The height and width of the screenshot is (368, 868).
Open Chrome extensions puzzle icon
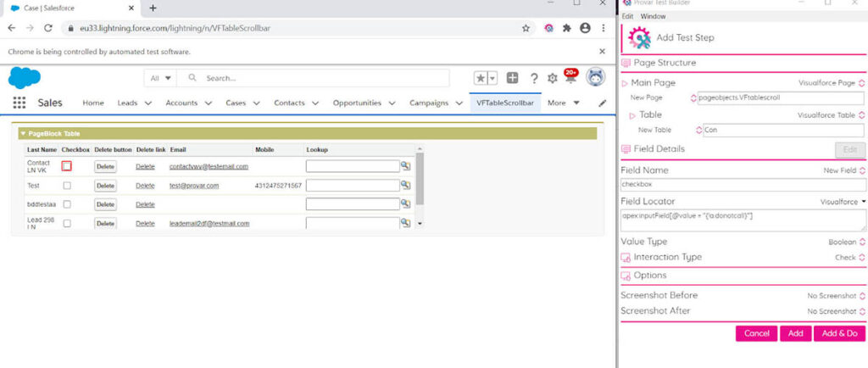tap(567, 28)
